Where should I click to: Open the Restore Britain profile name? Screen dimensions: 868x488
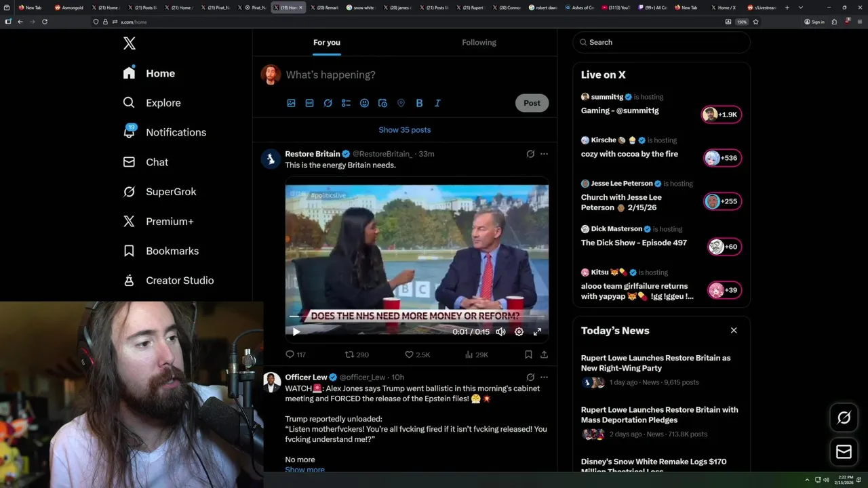313,154
